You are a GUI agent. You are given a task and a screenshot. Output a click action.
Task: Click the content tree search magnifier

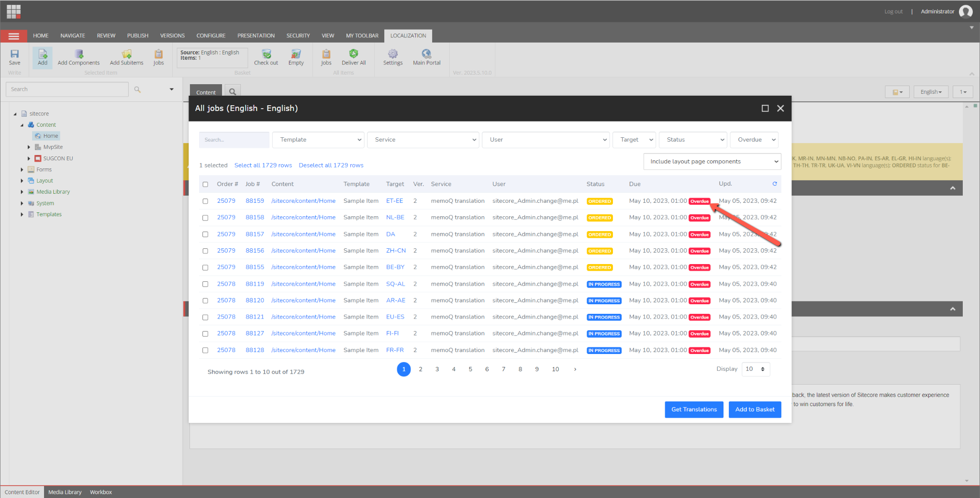pyautogui.click(x=137, y=89)
